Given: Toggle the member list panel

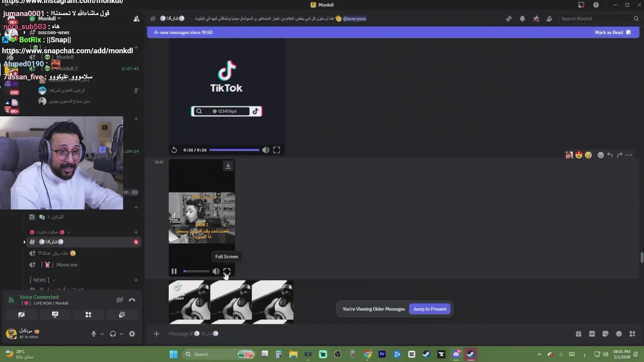Looking at the screenshot, I should tap(549, 19).
